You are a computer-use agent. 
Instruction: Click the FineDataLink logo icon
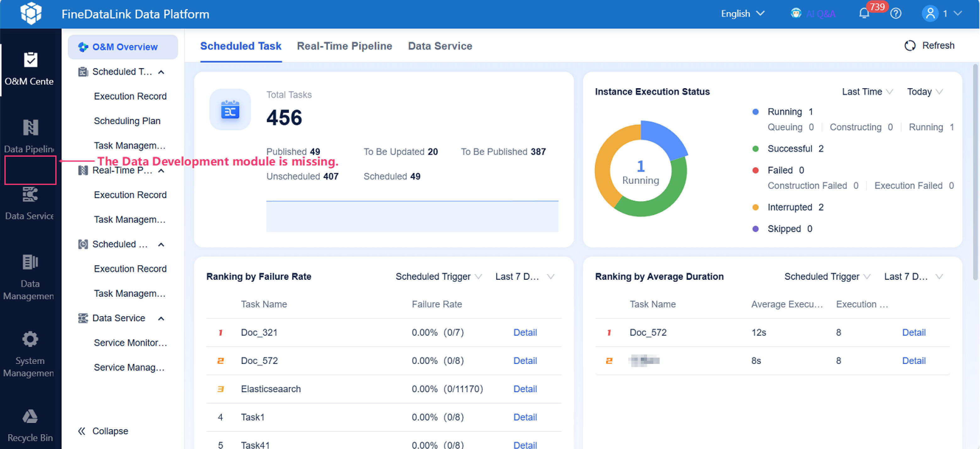pyautogui.click(x=31, y=13)
